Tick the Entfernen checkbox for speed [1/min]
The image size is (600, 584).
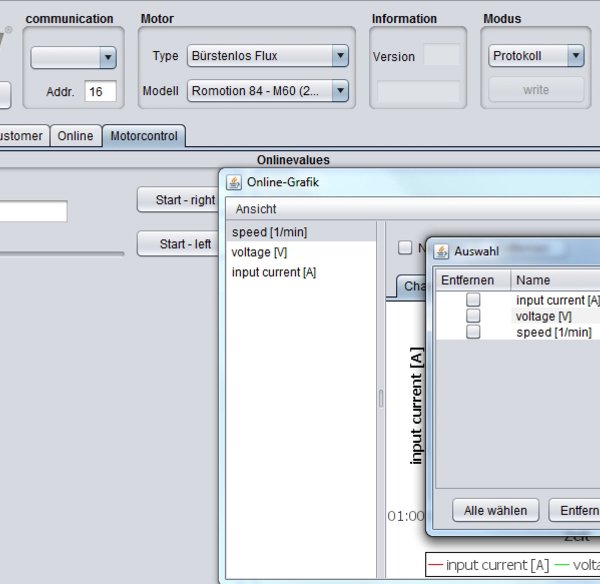pos(473,332)
